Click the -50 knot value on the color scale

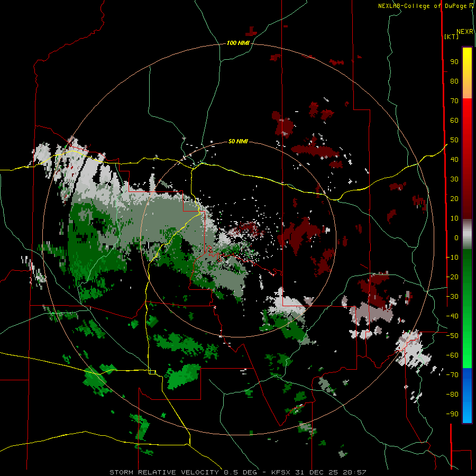[x=452, y=336]
